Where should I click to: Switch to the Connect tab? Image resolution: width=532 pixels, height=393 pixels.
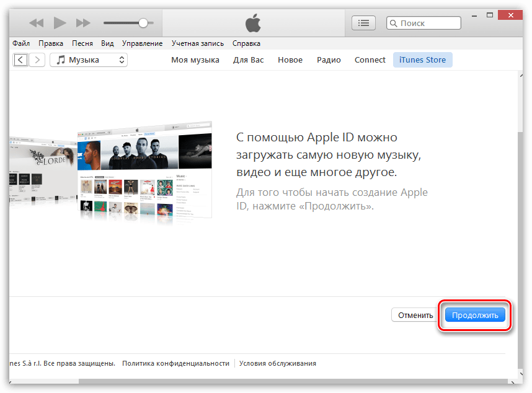tap(370, 60)
